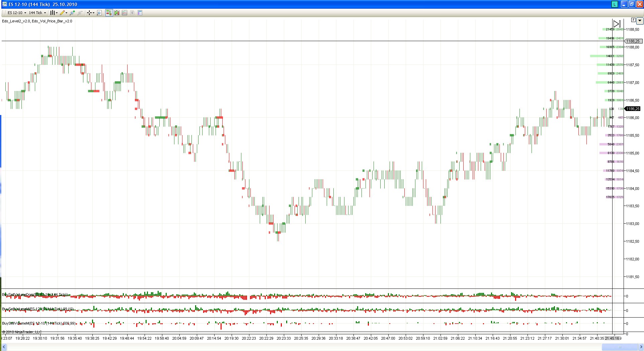
Task: Click the scroll right arrow button
Action: [x=641, y=347]
